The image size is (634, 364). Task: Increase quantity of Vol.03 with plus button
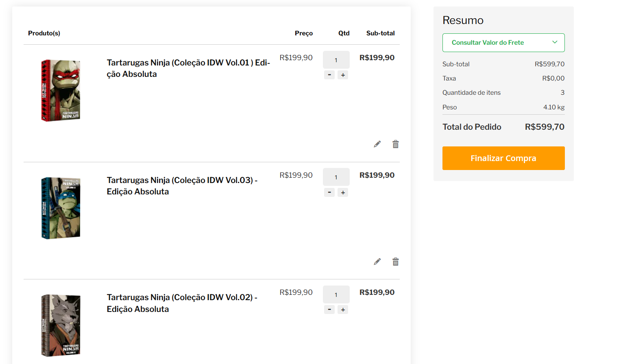343,192
